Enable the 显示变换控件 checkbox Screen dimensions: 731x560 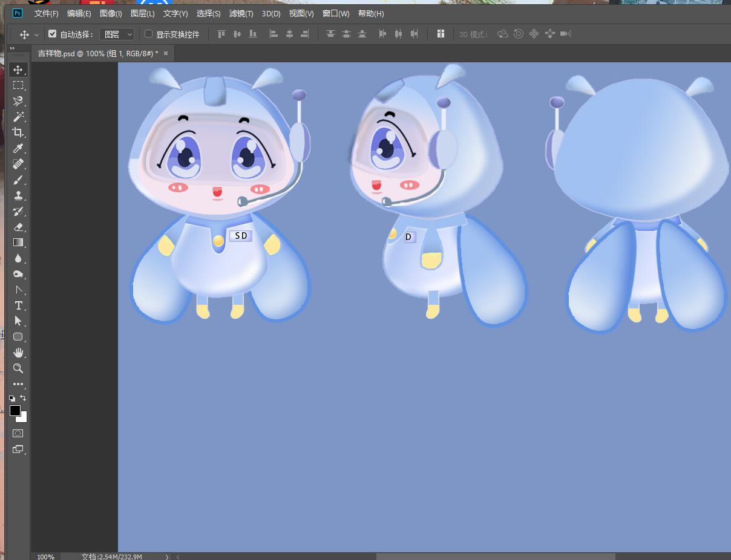(148, 34)
